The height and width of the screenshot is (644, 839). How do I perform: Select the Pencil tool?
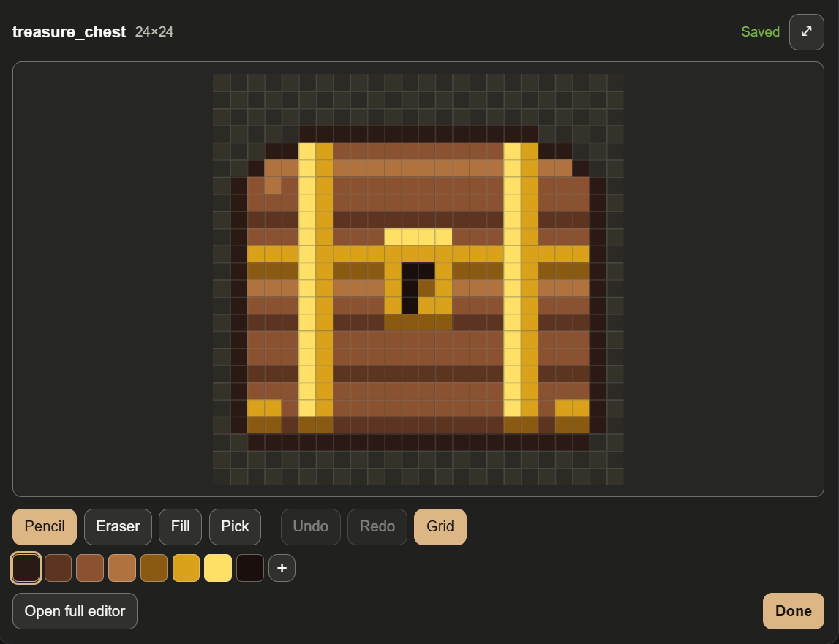pyautogui.click(x=45, y=527)
